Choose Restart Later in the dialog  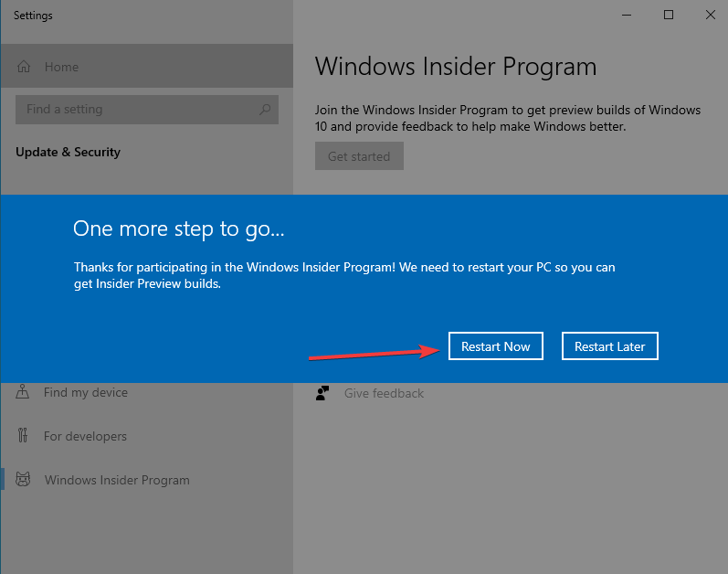pyautogui.click(x=609, y=346)
